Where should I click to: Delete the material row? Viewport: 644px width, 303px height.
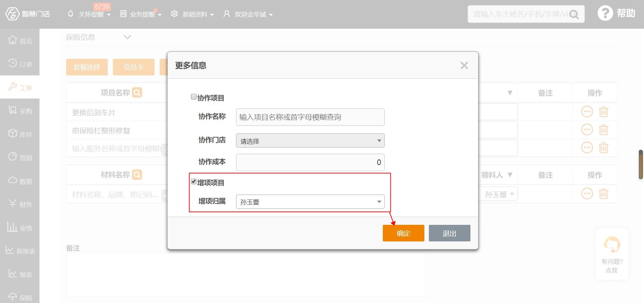pos(603,194)
